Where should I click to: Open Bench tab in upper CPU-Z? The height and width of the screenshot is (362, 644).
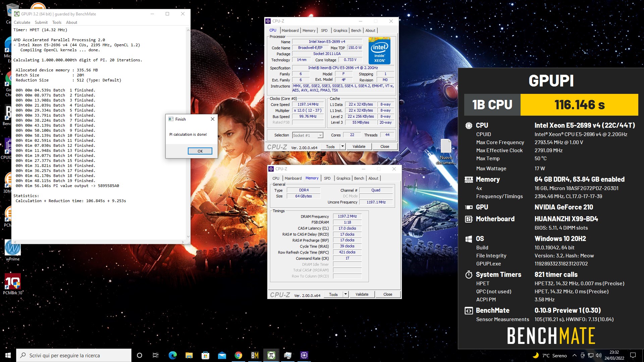[356, 31]
